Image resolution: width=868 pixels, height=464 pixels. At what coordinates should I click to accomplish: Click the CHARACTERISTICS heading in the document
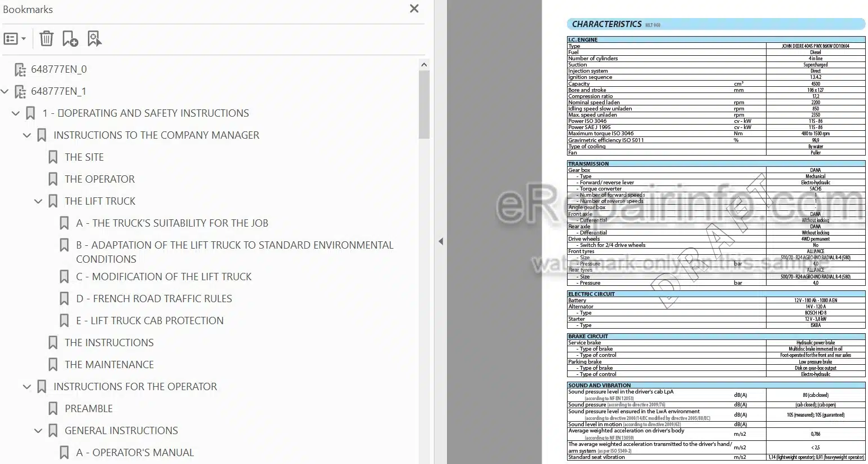(x=606, y=24)
